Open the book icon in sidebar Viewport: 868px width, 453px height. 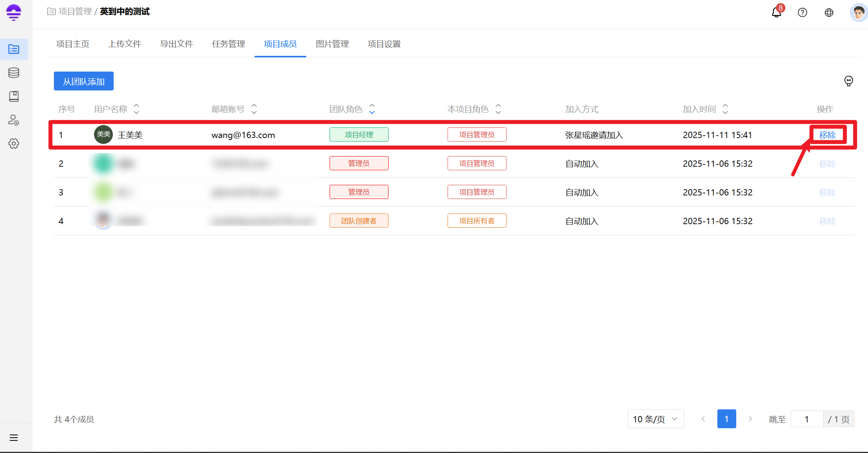pos(14,96)
